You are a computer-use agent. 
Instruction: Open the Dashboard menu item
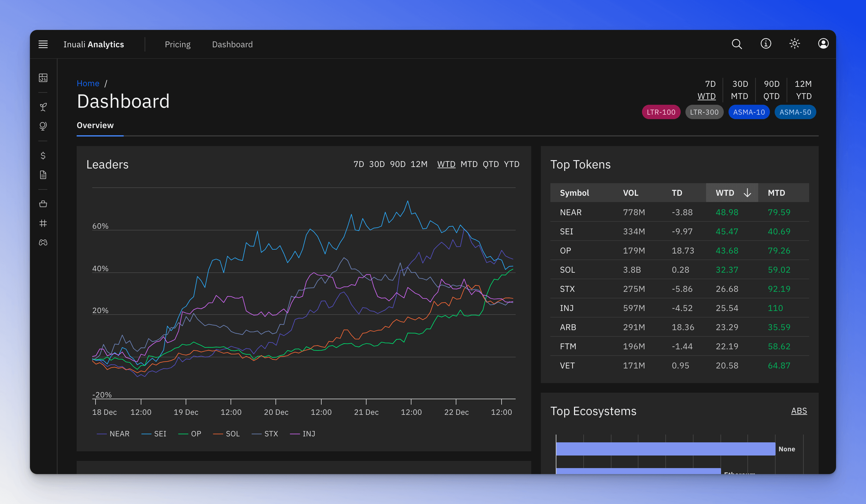(x=232, y=44)
